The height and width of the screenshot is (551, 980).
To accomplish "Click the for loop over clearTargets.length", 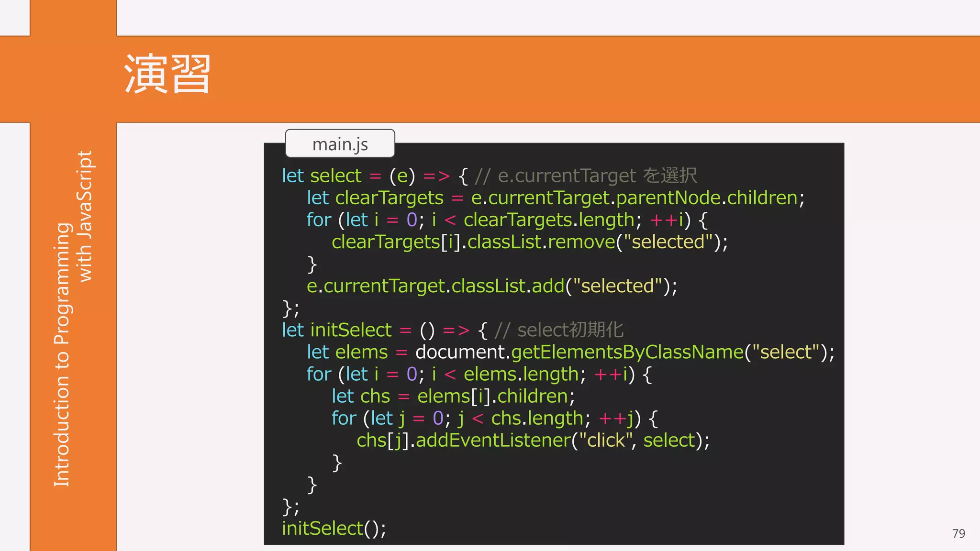I will click(x=507, y=220).
